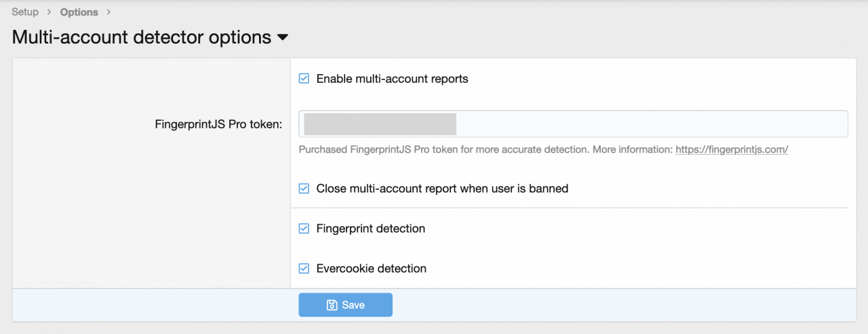
Task: Click the "FingerprintJS Pro token:" field label
Action: coord(218,124)
